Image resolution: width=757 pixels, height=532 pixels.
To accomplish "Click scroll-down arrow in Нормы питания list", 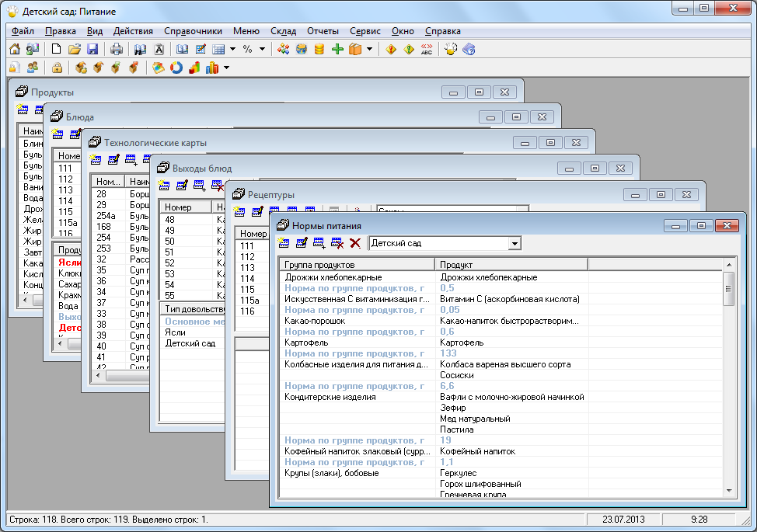I will click(728, 490).
